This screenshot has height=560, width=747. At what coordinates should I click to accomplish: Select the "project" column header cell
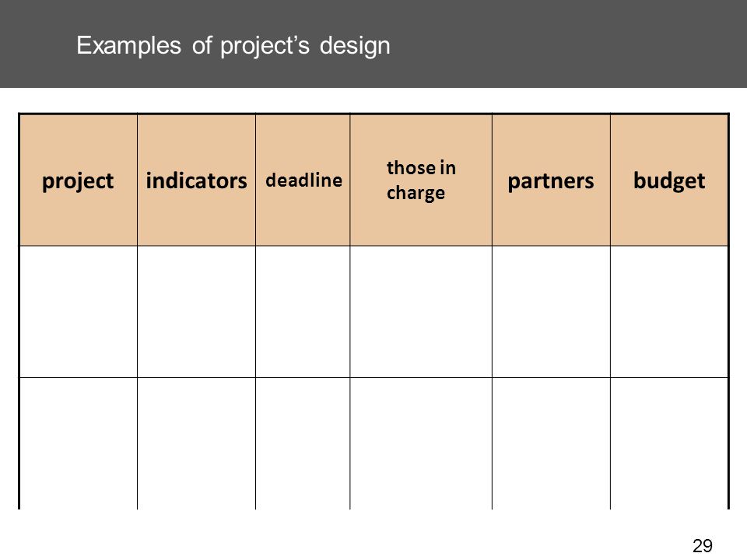tap(78, 180)
